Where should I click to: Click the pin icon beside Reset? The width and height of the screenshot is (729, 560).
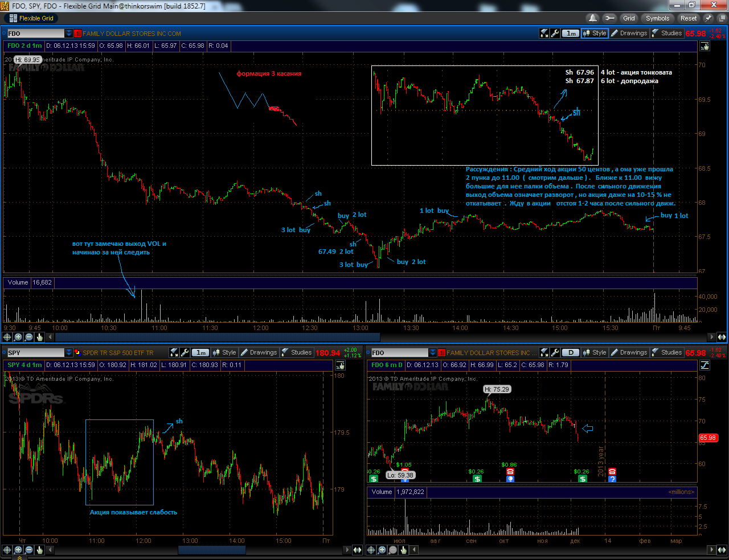coord(708,18)
